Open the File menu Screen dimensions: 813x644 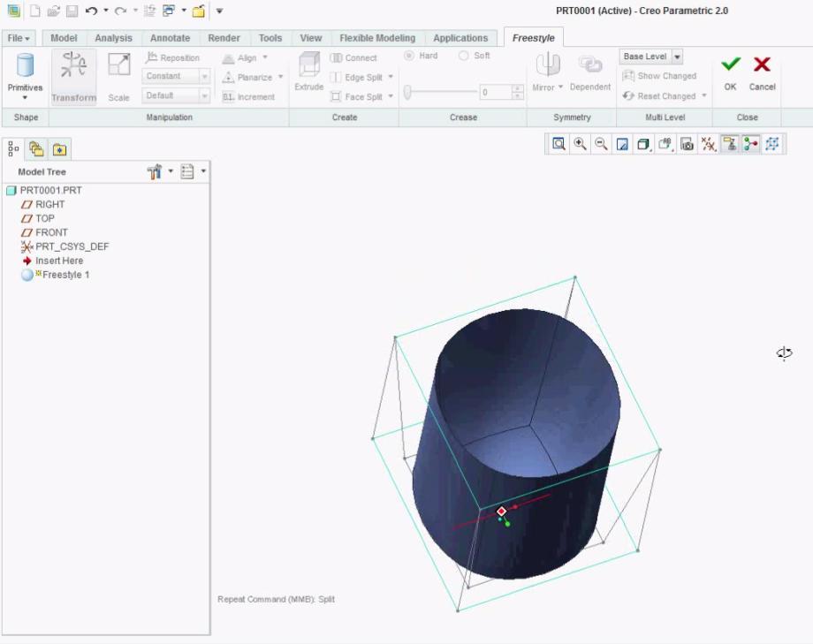click(x=19, y=38)
